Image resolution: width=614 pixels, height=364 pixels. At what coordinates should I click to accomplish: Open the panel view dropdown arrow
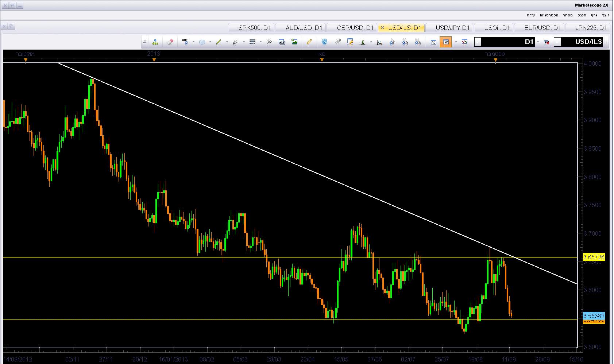(456, 42)
